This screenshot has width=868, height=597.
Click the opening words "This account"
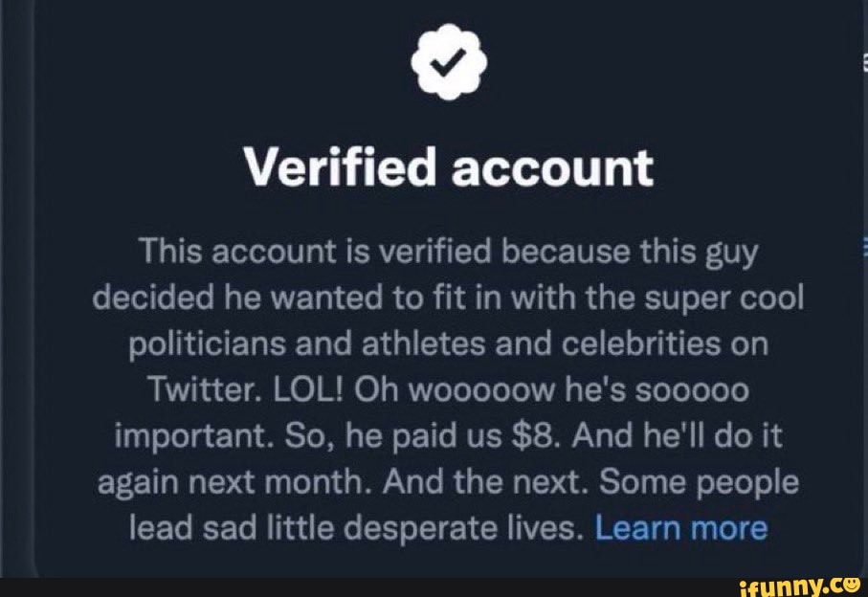240,254
